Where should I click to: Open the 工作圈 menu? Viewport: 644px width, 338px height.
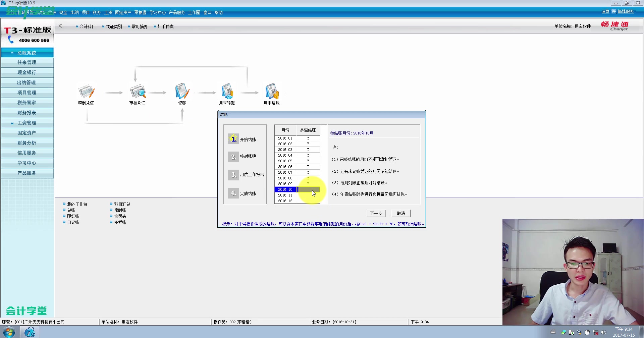[194, 12]
